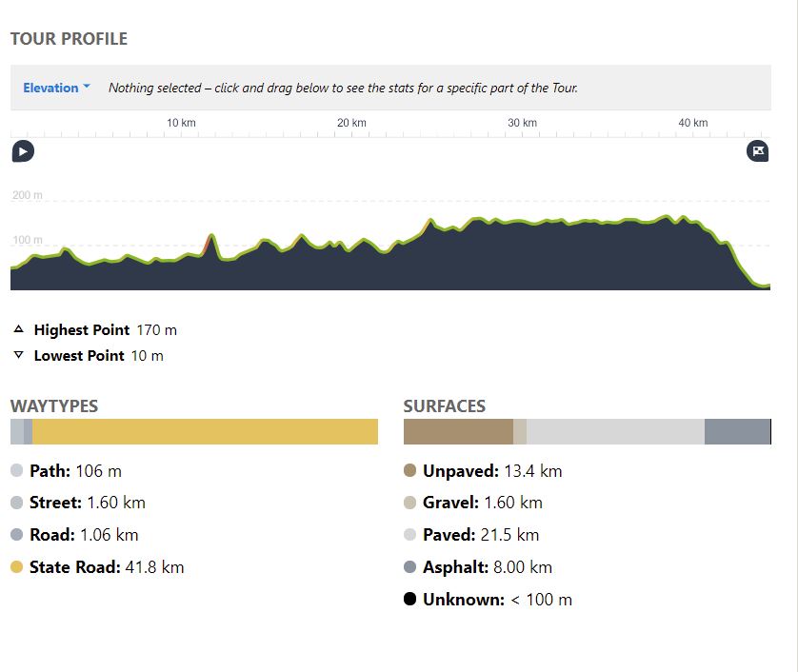Click the Highest Point 170 m label
The height and width of the screenshot is (672, 798).
pos(105,330)
